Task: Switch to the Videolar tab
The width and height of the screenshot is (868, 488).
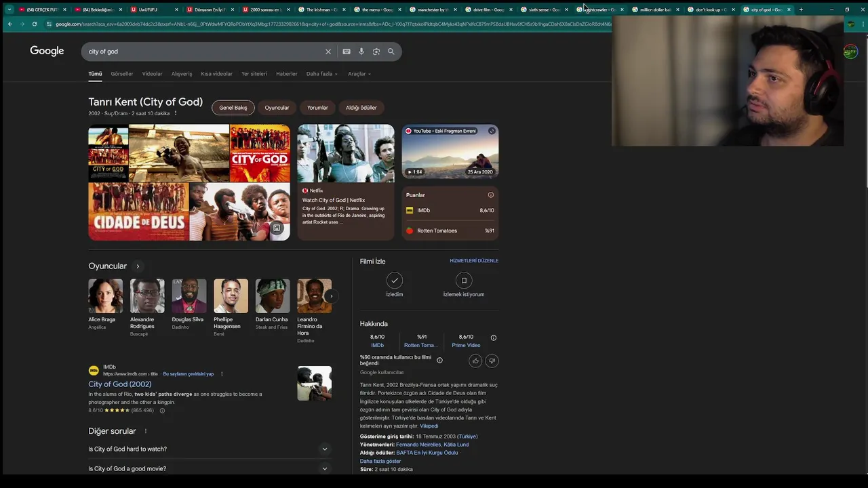Action: click(152, 74)
